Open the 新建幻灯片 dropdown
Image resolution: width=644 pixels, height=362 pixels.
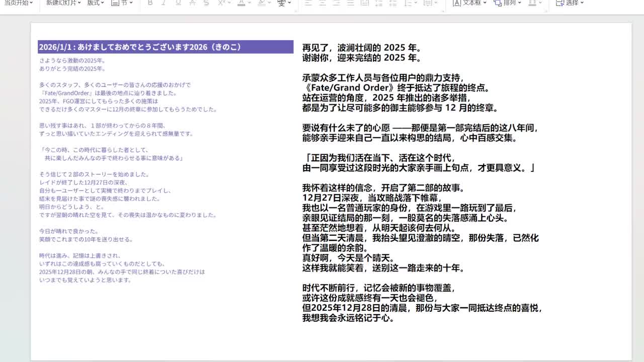[63, 3]
